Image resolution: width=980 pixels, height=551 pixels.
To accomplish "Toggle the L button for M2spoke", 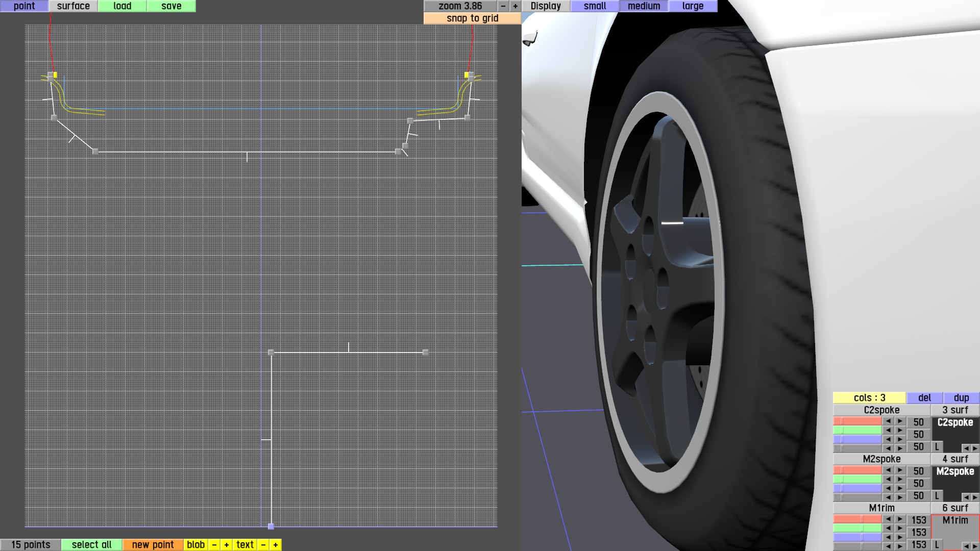I will [x=937, y=496].
